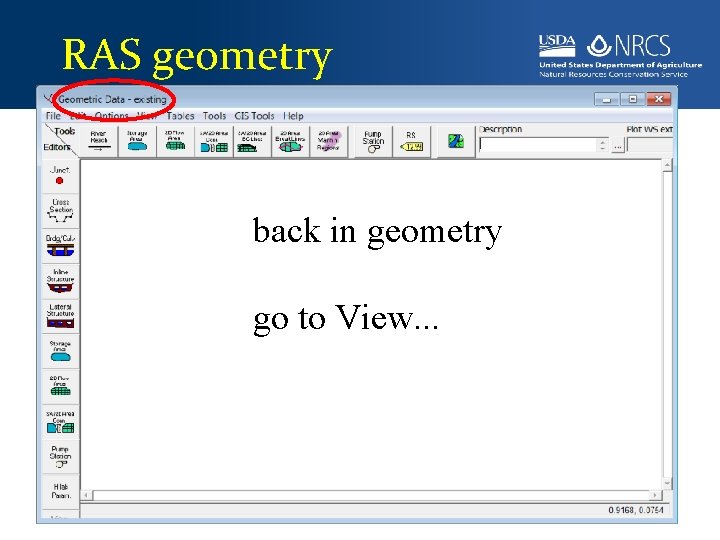Select the SA/2D Area Conn tool in top toolbar
The width and height of the screenshot is (720, 540).
point(214,141)
